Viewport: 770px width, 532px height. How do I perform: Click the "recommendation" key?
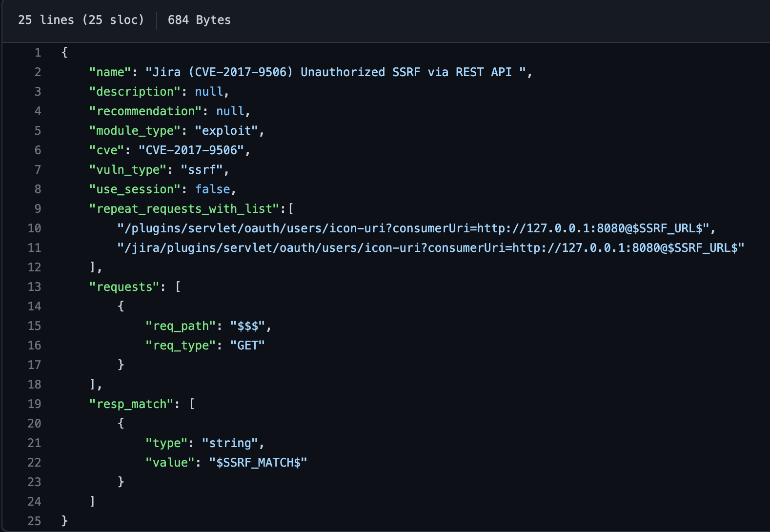pyautogui.click(x=145, y=111)
